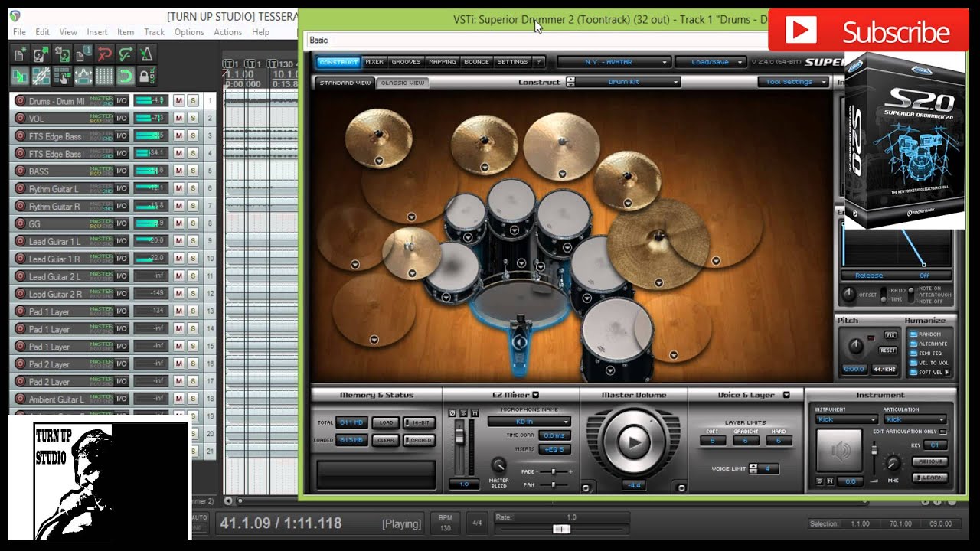This screenshot has height=551, width=980.
Task: Toggle the envelope points toolbar icon
Action: 83,76
